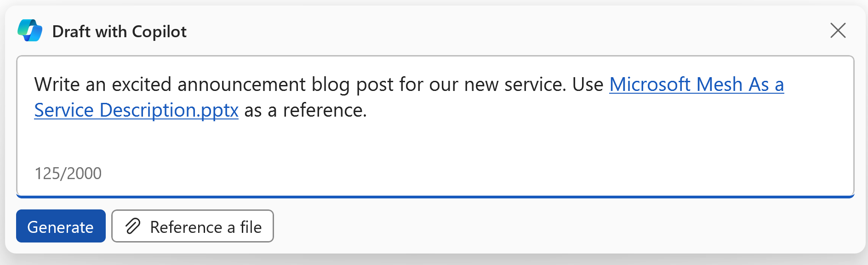Click the dialog header area
The width and height of the screenshot is (868, 265).
[414, 30]
